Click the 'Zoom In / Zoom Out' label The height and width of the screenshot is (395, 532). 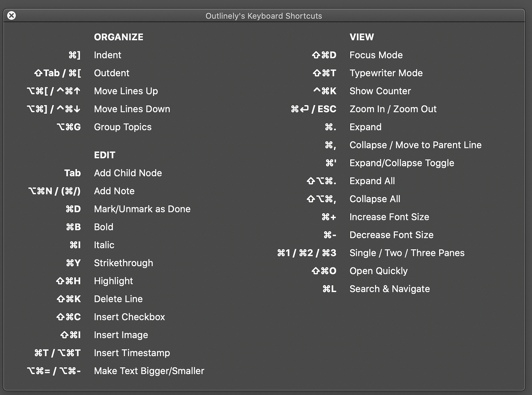pyautogui.click(x=393, y=109)
